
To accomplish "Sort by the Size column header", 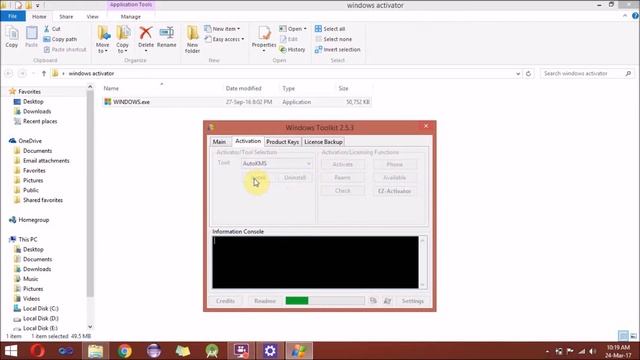I will tap(343, 88).
